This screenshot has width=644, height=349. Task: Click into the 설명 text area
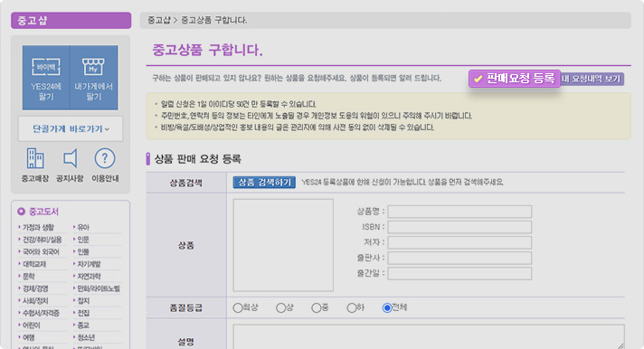click(x=429, y=336)
